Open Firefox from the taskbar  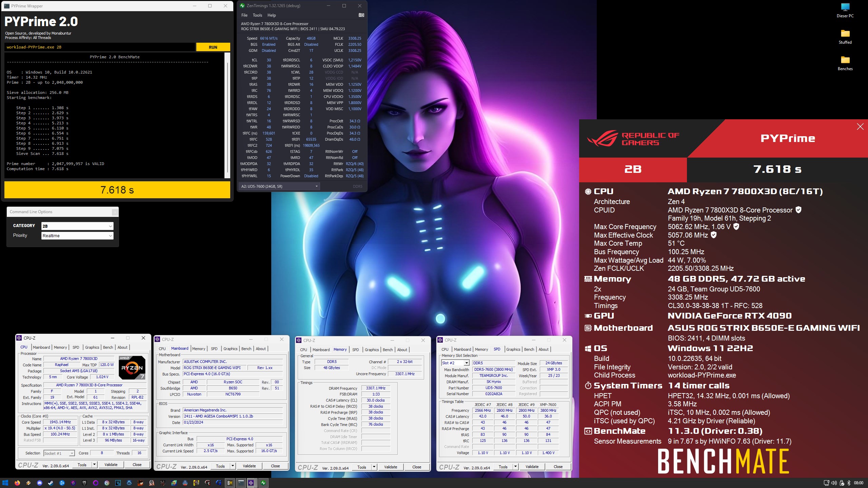tap(17, 483)
